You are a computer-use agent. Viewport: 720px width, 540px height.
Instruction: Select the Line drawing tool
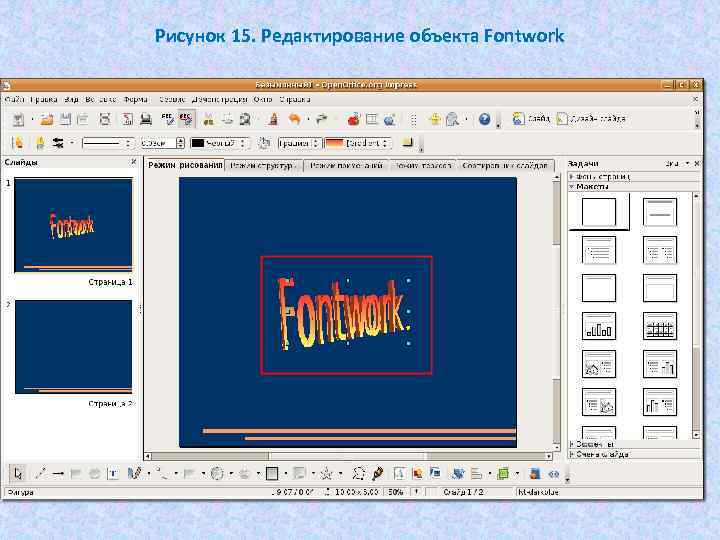[41, 473]
